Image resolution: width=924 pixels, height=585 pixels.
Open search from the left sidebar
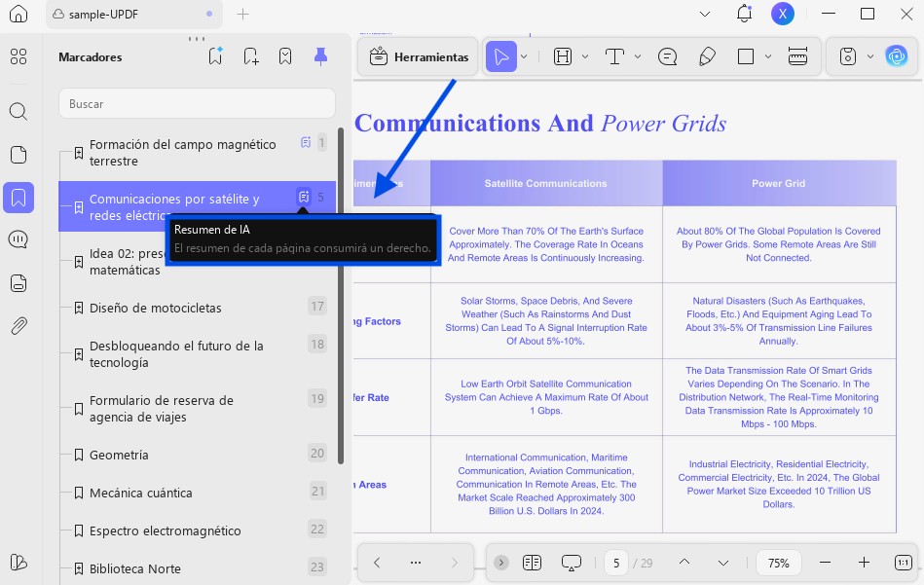[18, 111]
